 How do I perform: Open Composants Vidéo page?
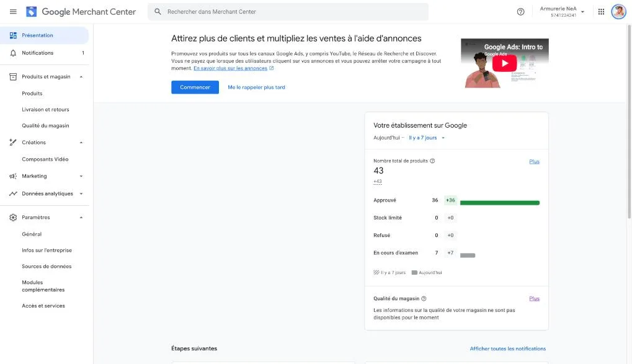click(45, 159)
